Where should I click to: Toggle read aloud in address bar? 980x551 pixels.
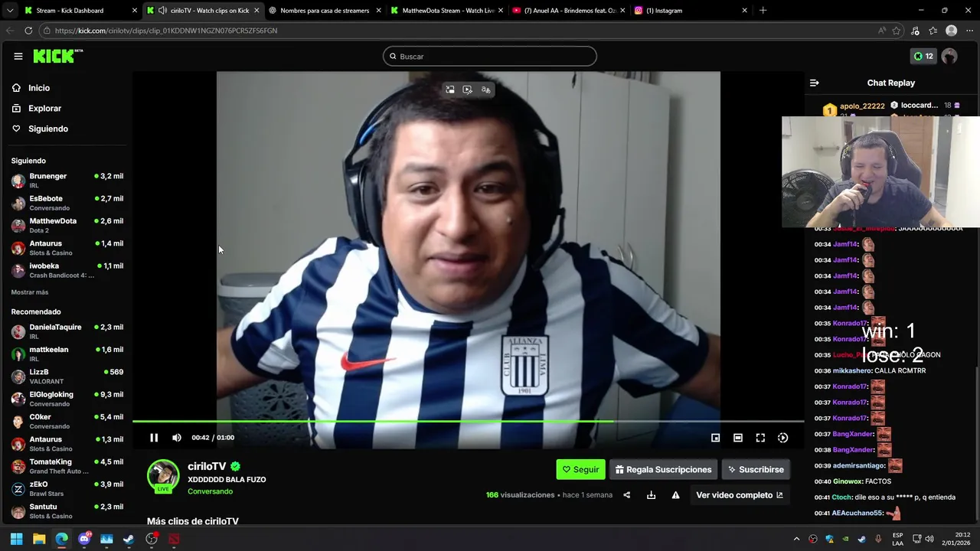click(882, 31)
